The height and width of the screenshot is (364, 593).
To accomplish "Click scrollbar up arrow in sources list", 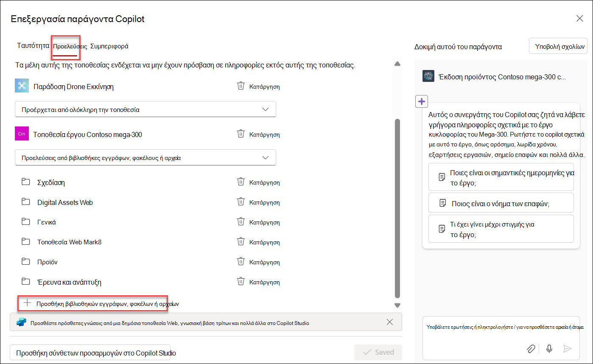I will point(397,64).
